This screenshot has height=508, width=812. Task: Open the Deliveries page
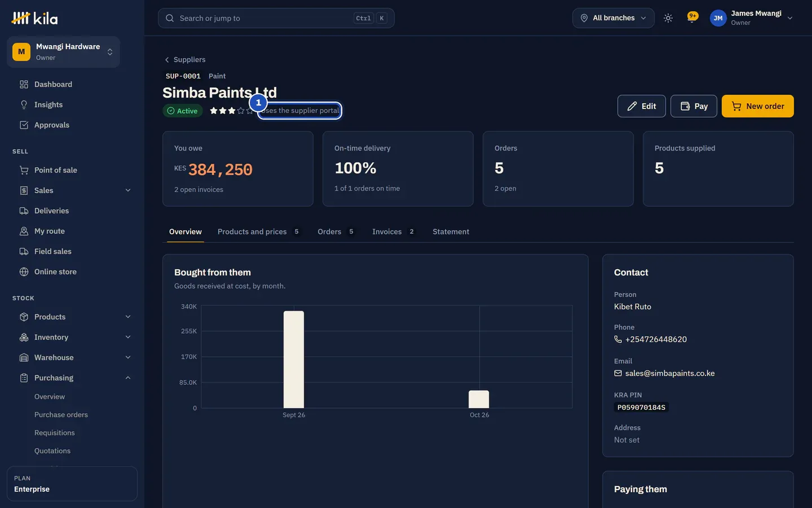tap(51, 211)
